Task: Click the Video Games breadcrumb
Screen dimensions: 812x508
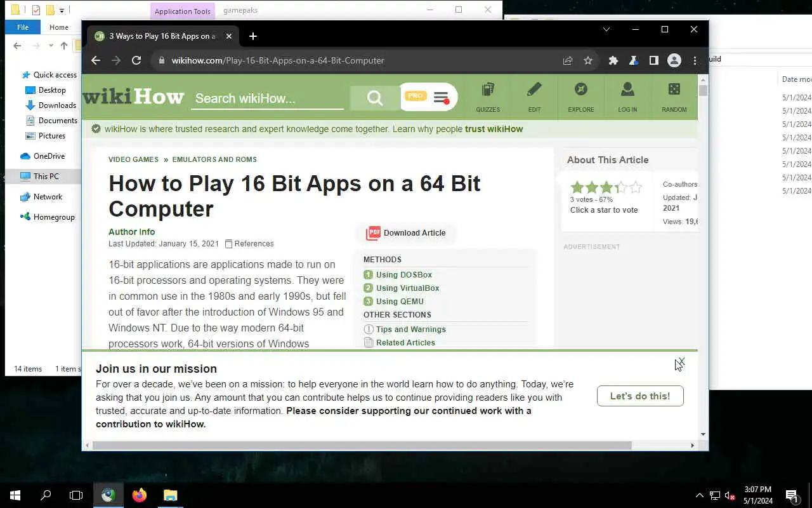Action: tap(133, 159)
